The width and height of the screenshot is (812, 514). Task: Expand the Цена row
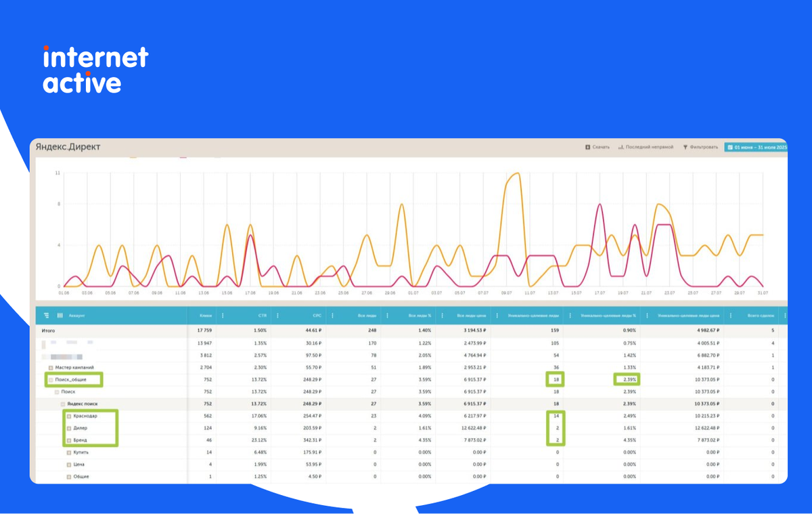pyautogui.click(x=69, y=465)
